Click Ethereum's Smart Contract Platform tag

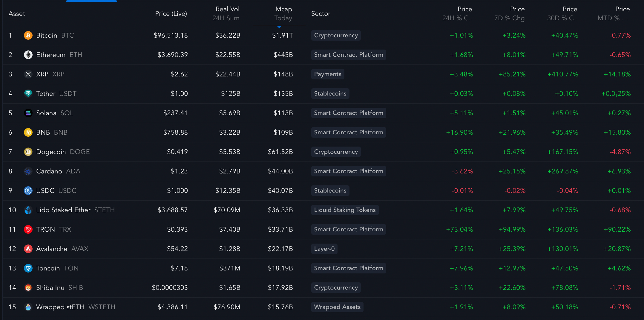click(x=349, y=55)
